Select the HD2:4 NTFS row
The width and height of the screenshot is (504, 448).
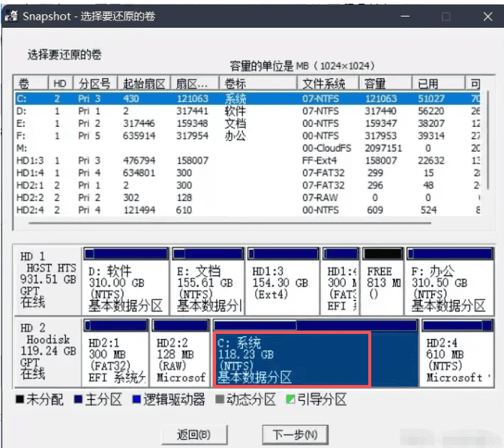click(x=247, y=210)
